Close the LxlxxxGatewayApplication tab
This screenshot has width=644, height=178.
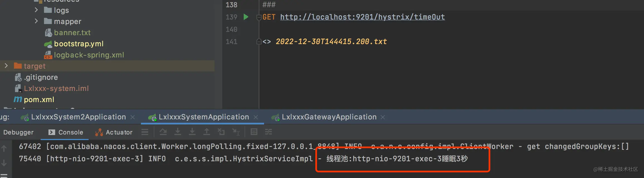coord(383,117)
